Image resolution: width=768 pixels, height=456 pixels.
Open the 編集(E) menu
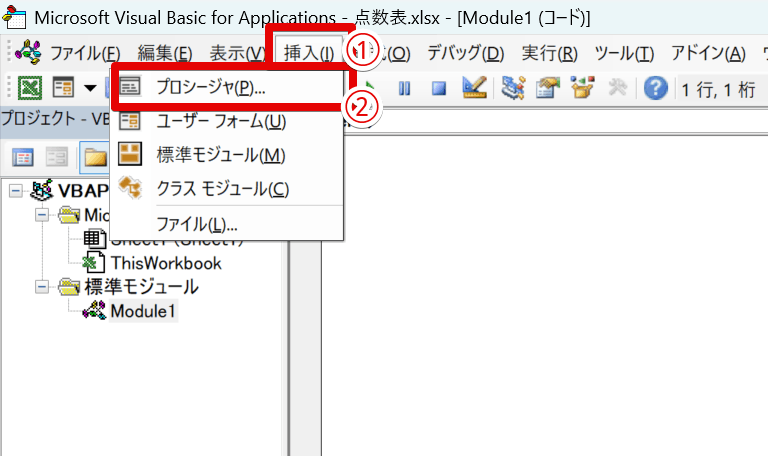tap(165, 53)
